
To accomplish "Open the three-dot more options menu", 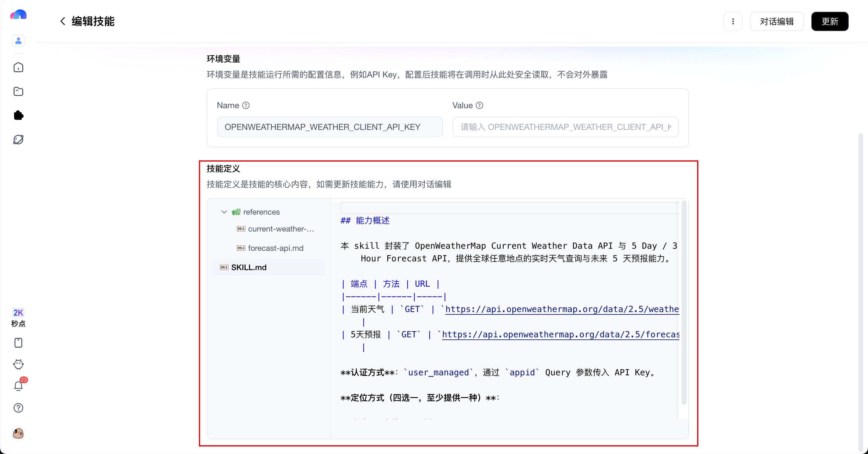I will (733, 22).
